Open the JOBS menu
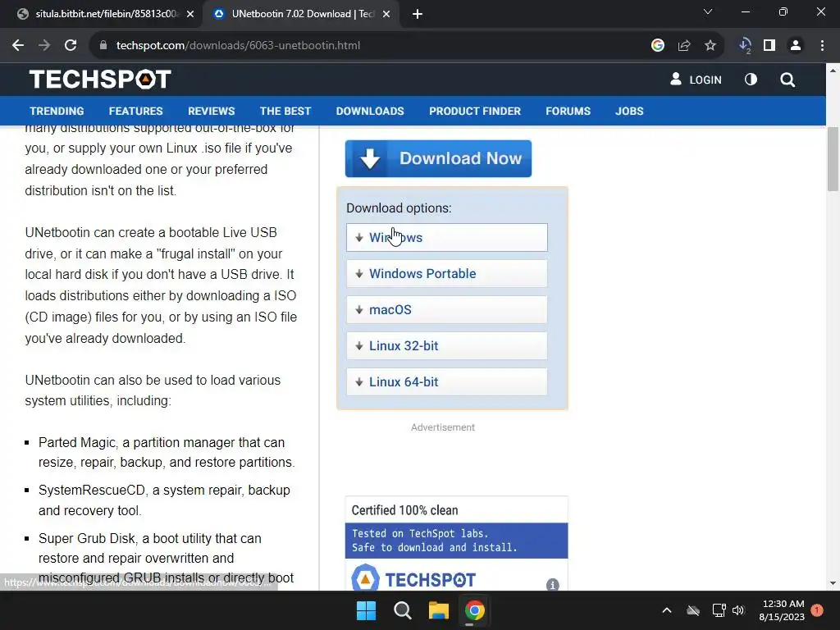Viewport: 840px width, 630px height. (x=629, y=111)
